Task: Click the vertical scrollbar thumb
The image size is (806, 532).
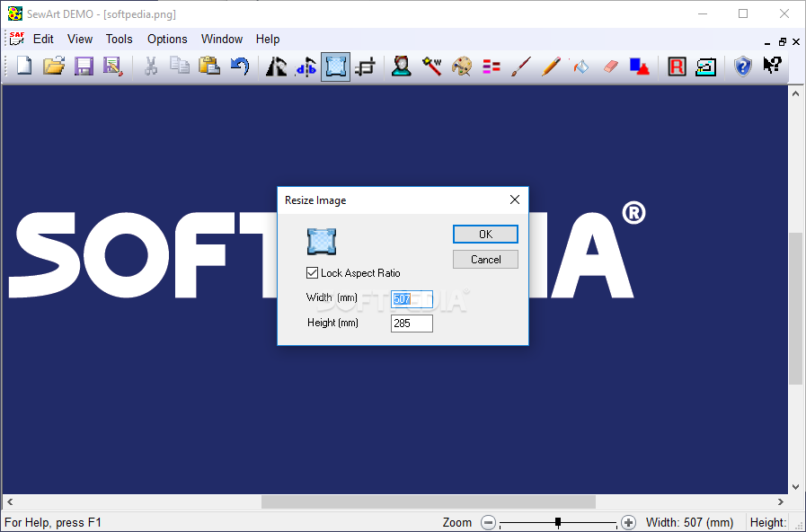Action: click(x=795, y=308)
